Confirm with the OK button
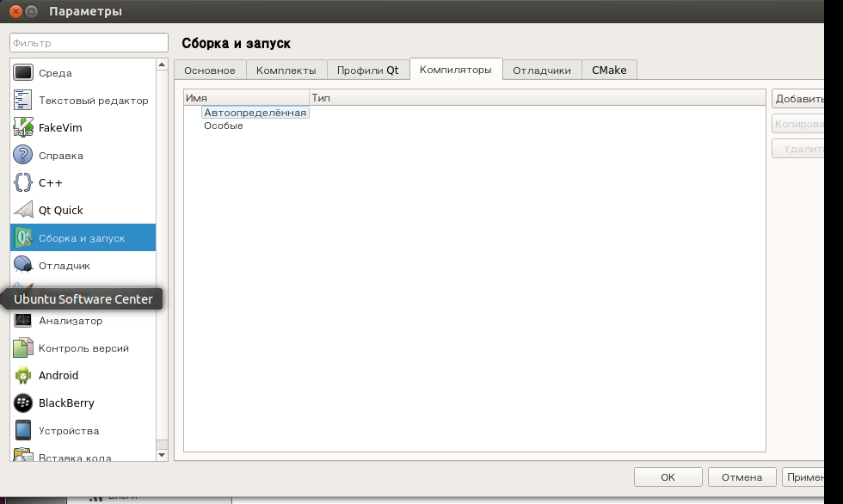 click(x=668, y=477)
